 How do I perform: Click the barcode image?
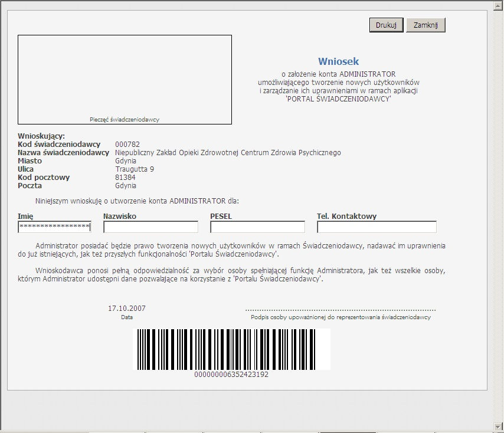pyautogui.click(x=231, y=349)
